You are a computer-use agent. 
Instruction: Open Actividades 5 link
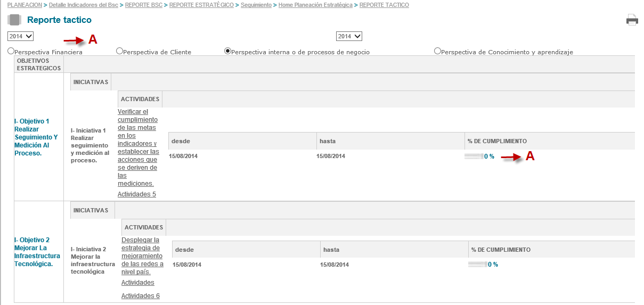click(137, 194)
